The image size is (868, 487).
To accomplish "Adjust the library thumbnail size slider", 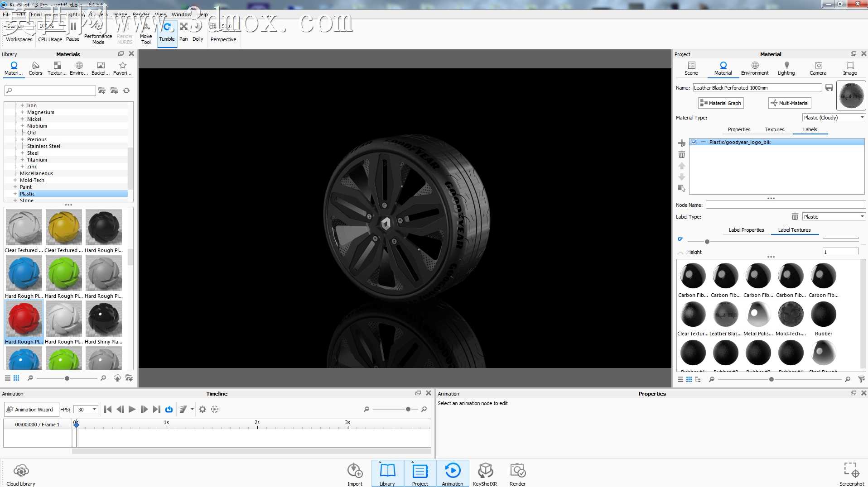I will [x=67, y=378].
